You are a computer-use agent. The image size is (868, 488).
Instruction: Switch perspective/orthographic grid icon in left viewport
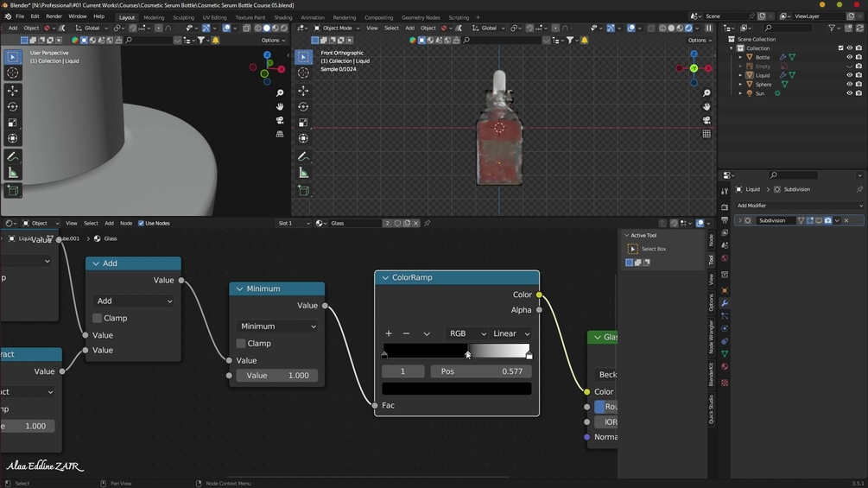point(280,134)
